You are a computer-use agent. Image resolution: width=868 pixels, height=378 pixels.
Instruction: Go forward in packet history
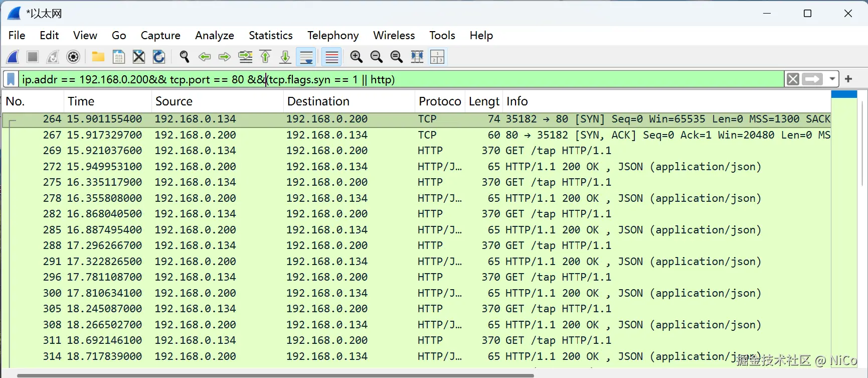point(225,57)
